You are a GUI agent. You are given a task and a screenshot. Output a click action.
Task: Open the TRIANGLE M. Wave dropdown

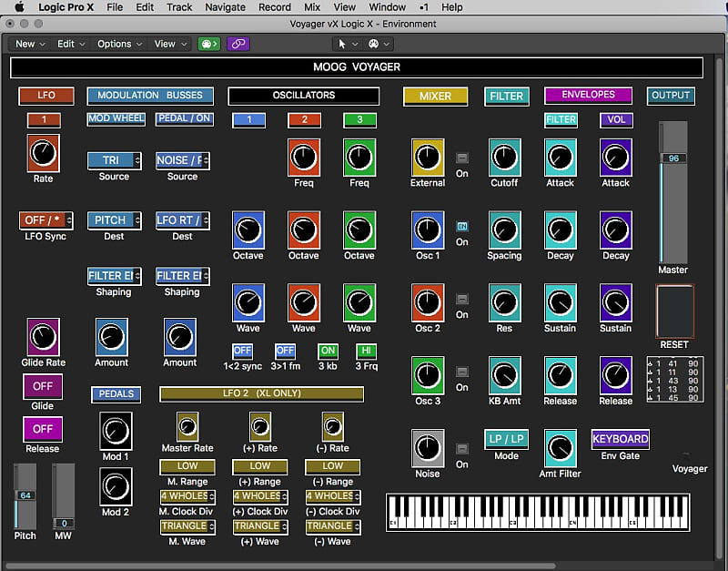point(186,526)
